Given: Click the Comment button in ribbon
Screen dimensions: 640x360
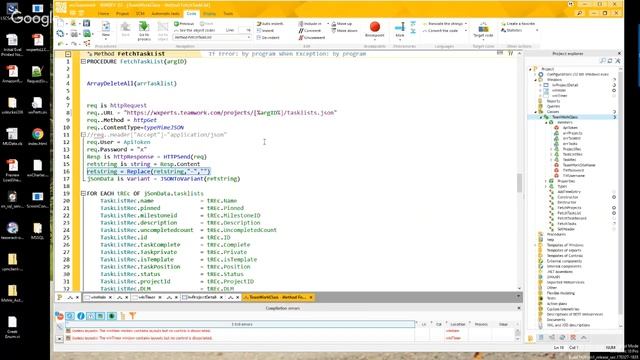Looking at the screenshot, I should click(x=310, y=31).
